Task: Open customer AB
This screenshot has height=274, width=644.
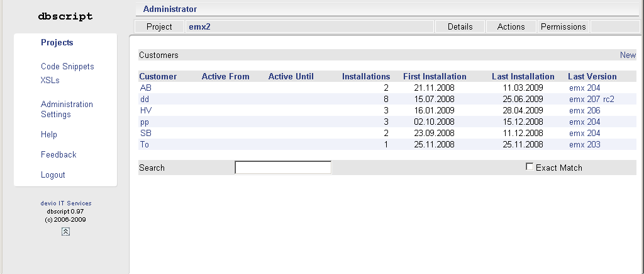Action: click(x=146, y=88)
